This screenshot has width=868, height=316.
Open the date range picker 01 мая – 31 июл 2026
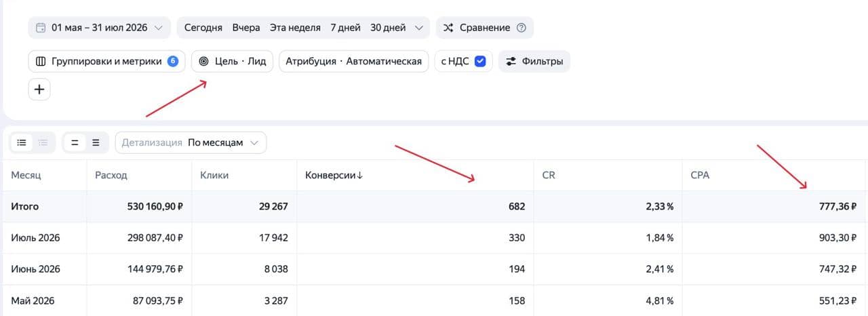pos(100,28)
